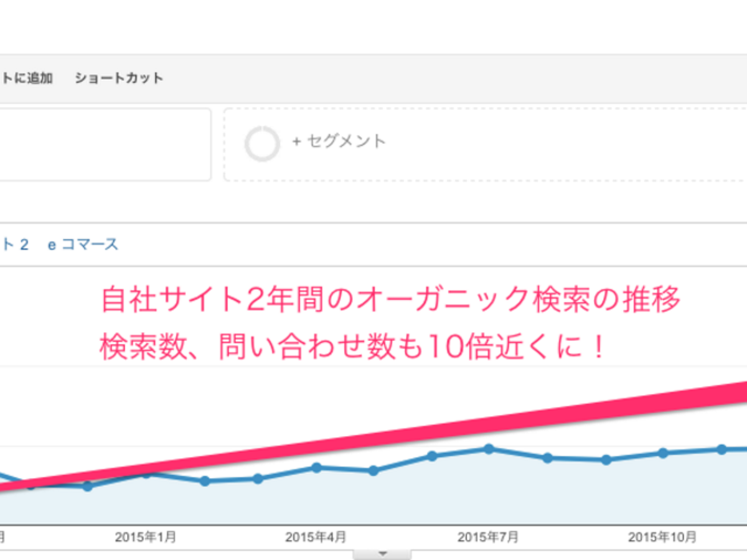Click the partially visible トに追加 toolbar item
The image size is (747, 560).
click(x=26, y=78)
